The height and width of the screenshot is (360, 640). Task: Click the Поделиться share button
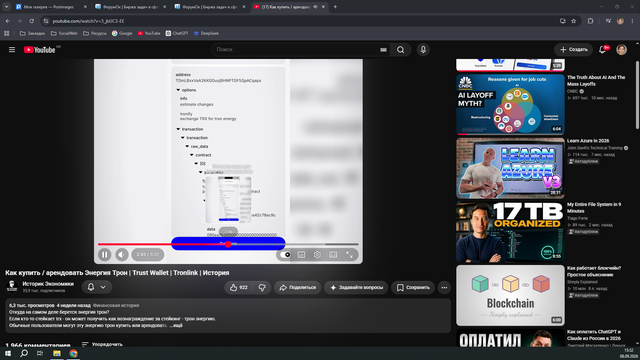pyautogui.click(x=298, y=287)
